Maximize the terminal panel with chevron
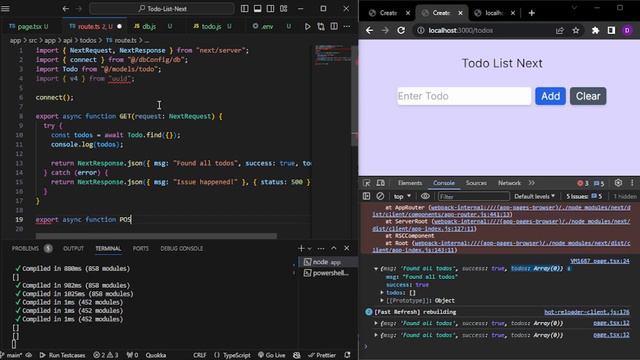Image resolution: width=640 pixels, height=360 pixels. coord(334,248)
